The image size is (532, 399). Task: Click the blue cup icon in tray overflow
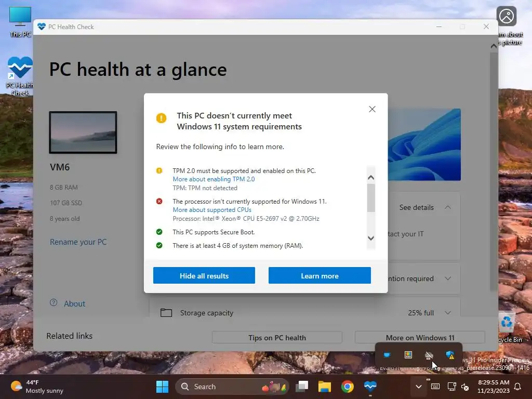pos(387,355)
